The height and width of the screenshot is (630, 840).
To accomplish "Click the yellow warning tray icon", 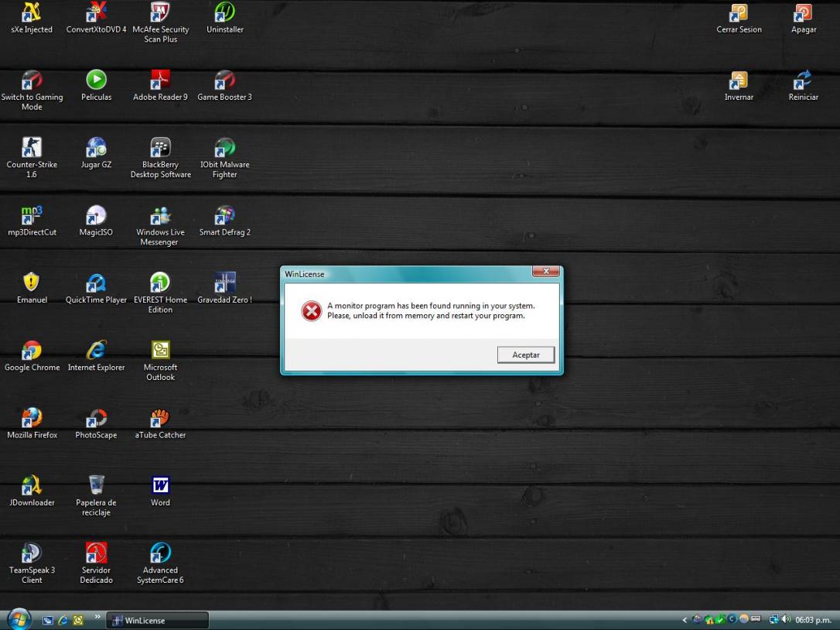I will (710, 620).
